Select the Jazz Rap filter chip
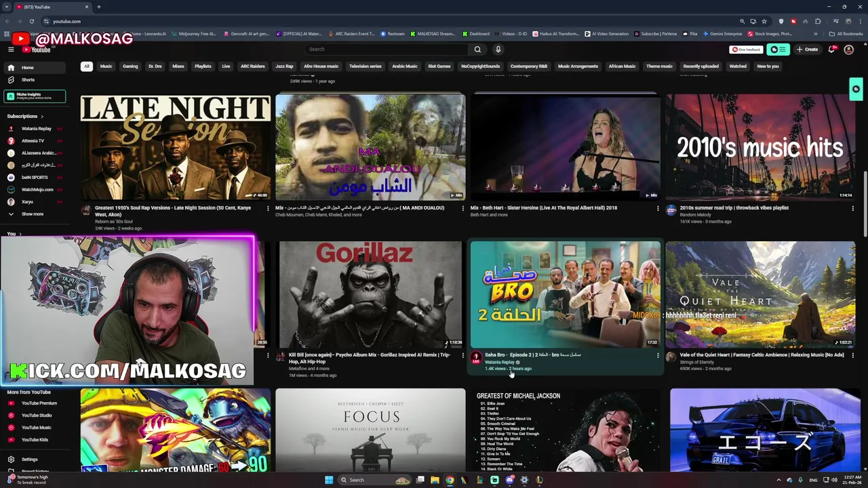This screenshot has height=488, width=868. [x=284, y=66]
